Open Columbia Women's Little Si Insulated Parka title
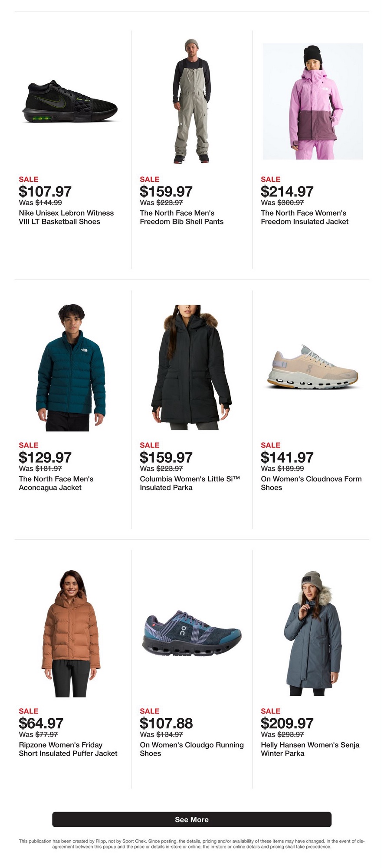The height and width of the screenshot is (868, 384). pos(190,483)
